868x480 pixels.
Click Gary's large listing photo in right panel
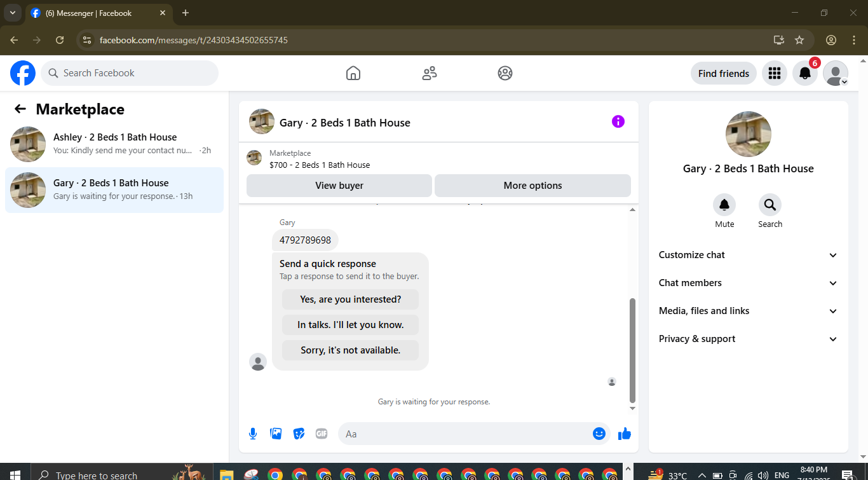coord(749,134)
